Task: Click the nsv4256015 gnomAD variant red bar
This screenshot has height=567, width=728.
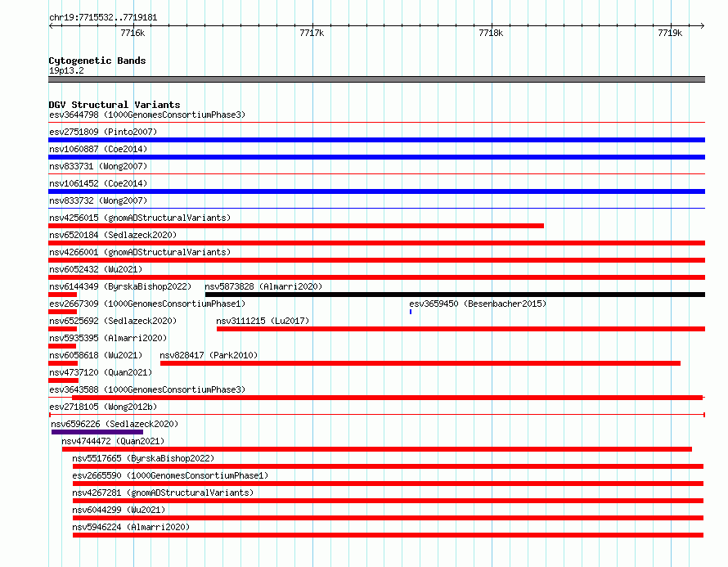Action: 296,226
